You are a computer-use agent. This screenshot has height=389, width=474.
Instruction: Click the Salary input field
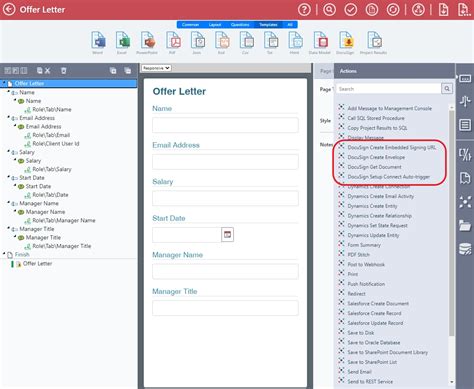[225, 198]
